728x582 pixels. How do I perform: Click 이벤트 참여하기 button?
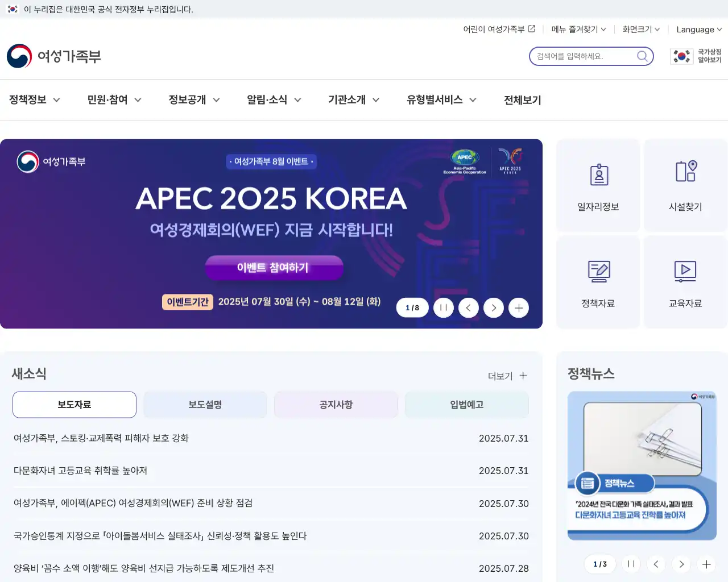274,267
